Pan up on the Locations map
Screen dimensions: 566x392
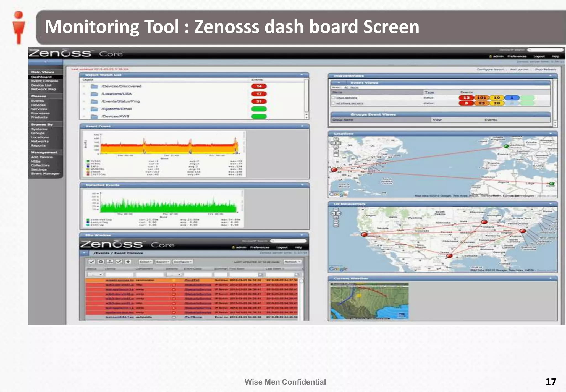[x=336, y=140]
